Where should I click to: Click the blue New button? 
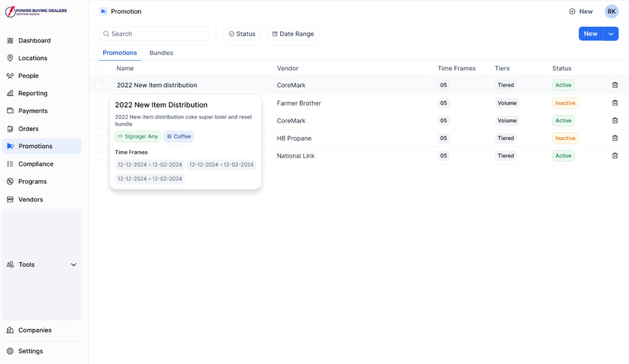590,34
